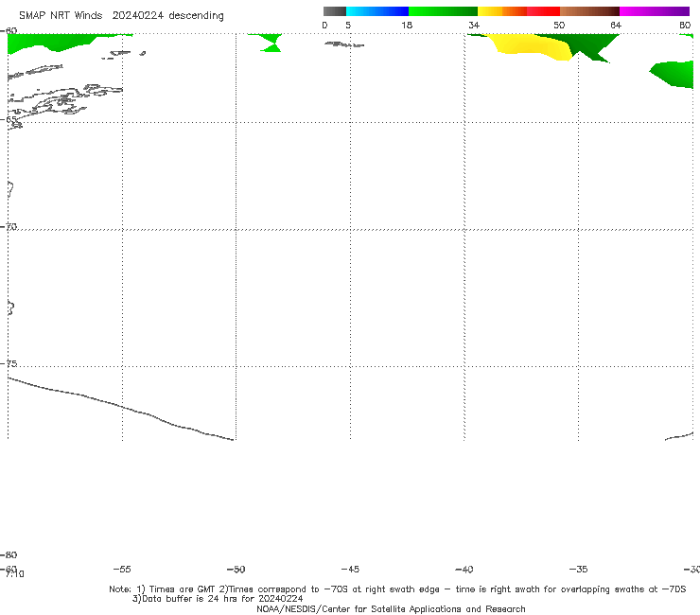Viewport: 700px width, 615px height.
Task: Click the green 18–34 segment of the color bar
Action: point(443,11)
